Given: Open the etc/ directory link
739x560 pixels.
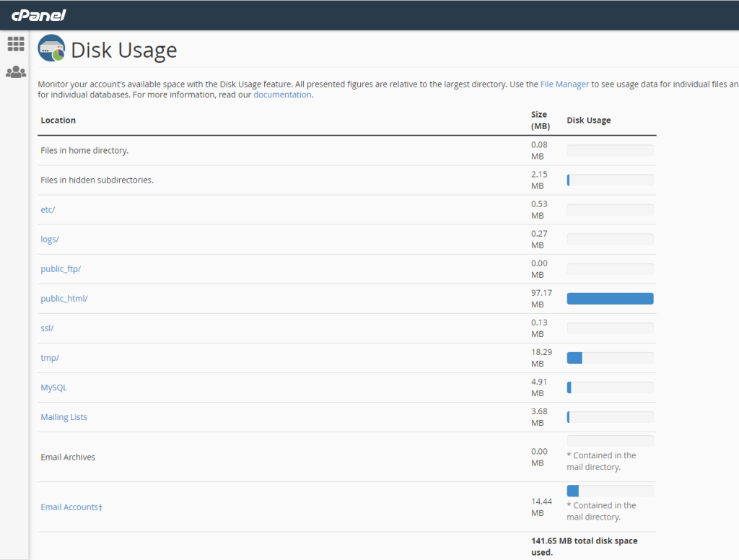Looking at the screenshot, I should point(48,209).
